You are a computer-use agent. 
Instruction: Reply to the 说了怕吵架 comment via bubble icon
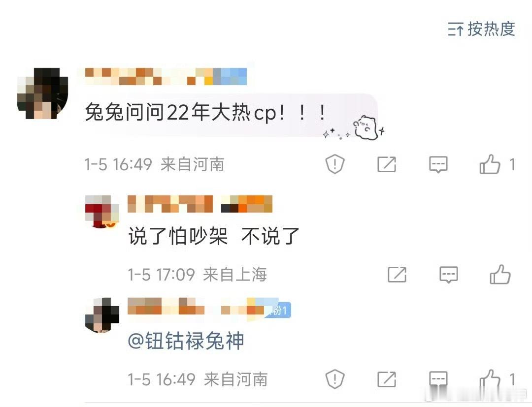coord(449,275)
